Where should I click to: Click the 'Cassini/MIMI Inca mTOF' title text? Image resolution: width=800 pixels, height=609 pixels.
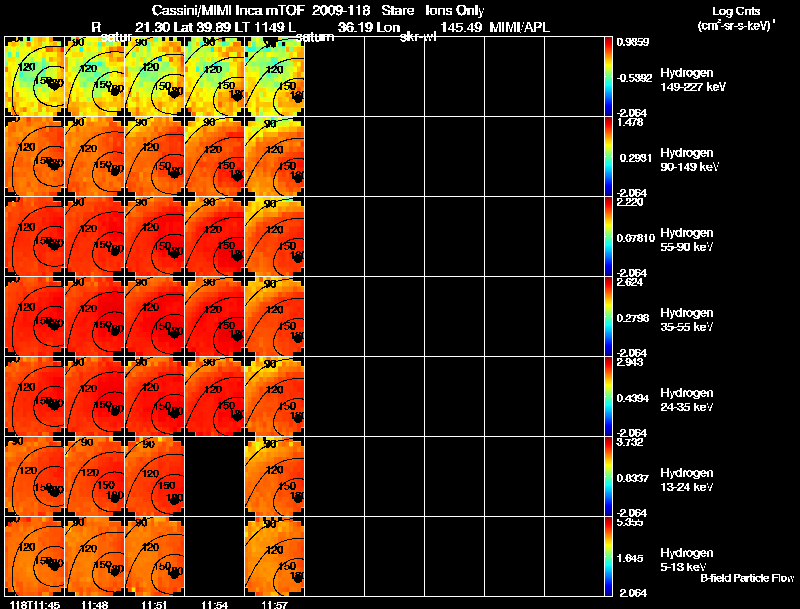pos(228,11)
